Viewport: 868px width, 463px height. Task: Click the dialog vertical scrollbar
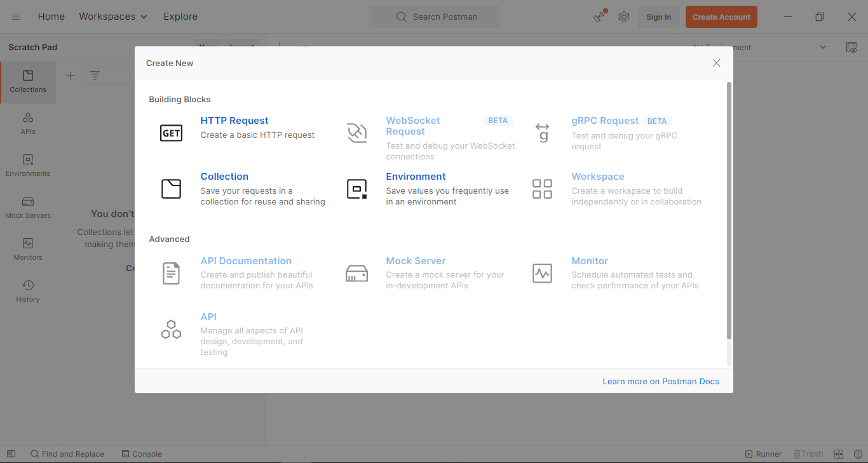click(x=729, y=210)
